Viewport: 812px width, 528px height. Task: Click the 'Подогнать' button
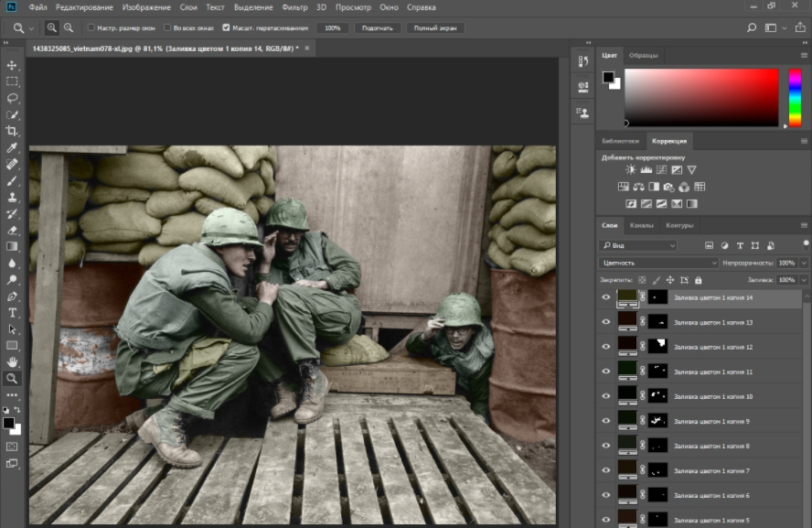pos(377,28)
